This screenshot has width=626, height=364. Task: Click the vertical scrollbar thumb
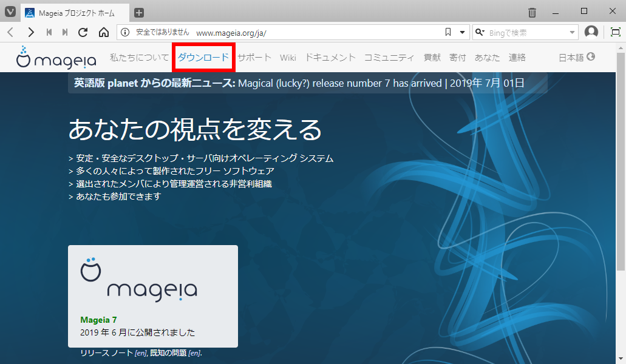(x=621, y=161)
